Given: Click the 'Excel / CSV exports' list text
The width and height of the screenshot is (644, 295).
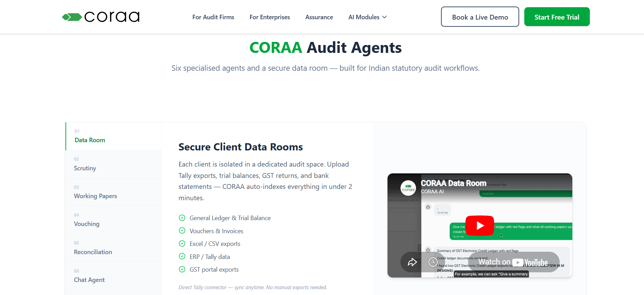Looking at the screenshot, I should coord(215,244).
